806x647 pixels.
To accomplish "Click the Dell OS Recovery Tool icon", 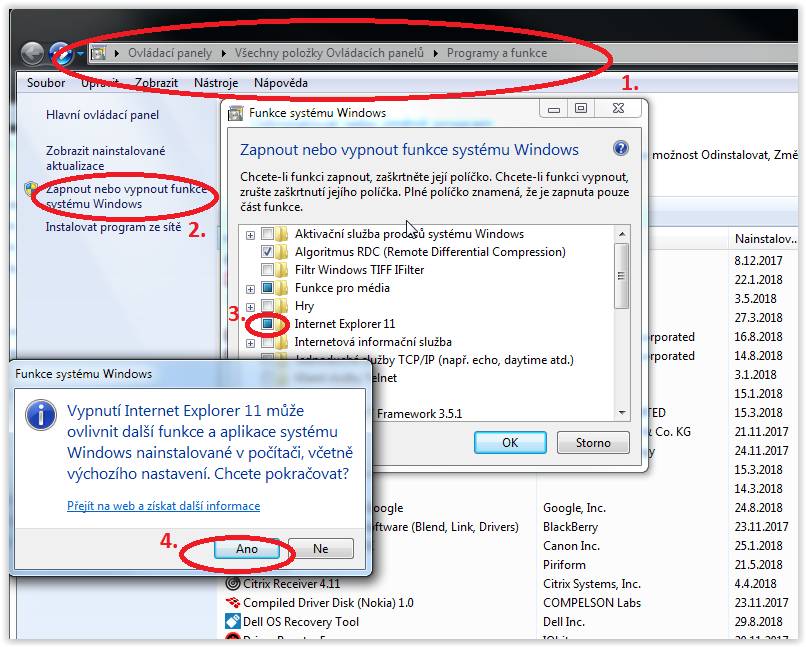I will point(233,621).
